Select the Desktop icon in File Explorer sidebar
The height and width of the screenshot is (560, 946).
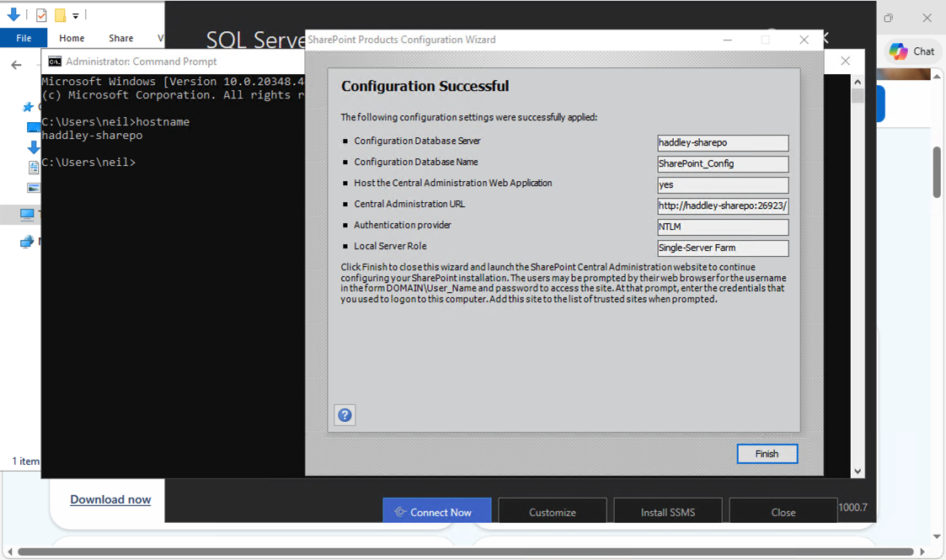point(33,127)
